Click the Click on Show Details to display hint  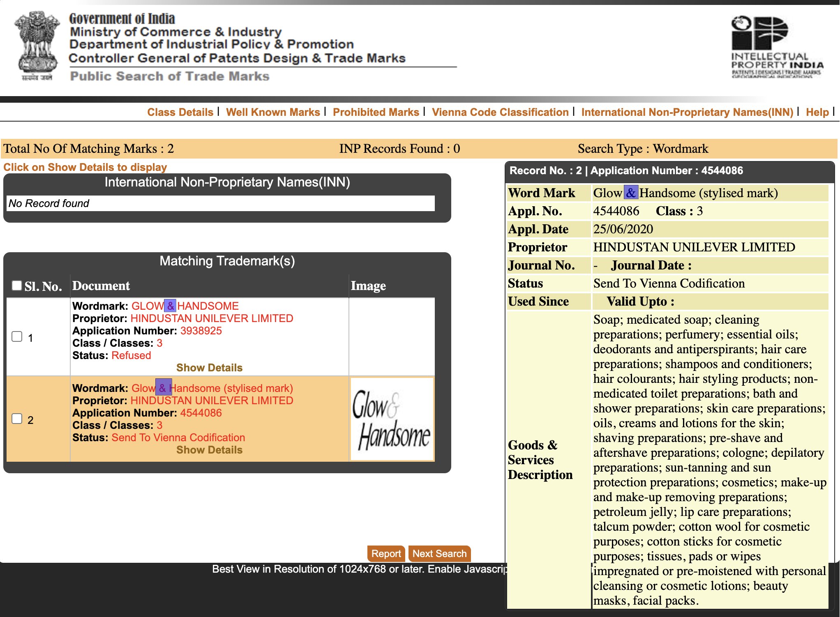pos(85,167)
